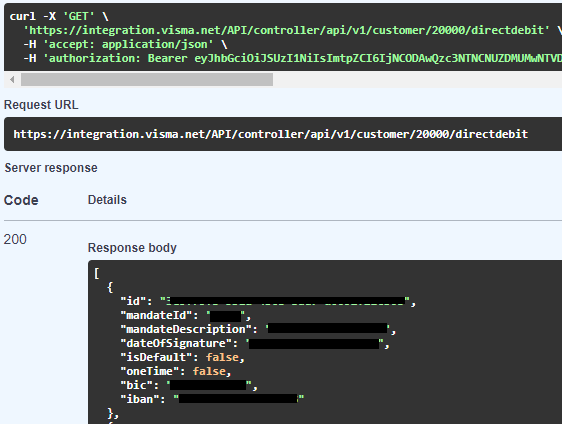Click the 'curl -X 'GET'' line
Screen dimensions: 562x424
coord(59,16)
